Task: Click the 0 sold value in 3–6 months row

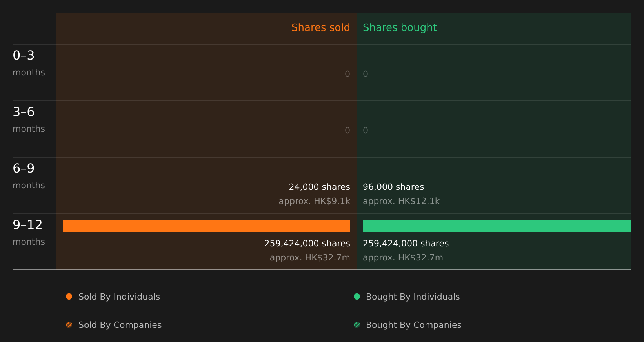Action: coord(347,131)
